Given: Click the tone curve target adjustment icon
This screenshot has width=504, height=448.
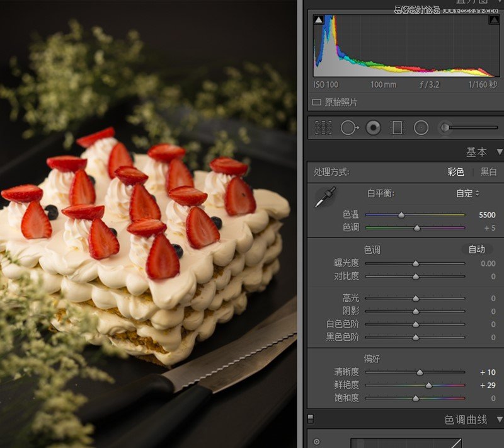Looking at the screenshot, I should point(316,442).
